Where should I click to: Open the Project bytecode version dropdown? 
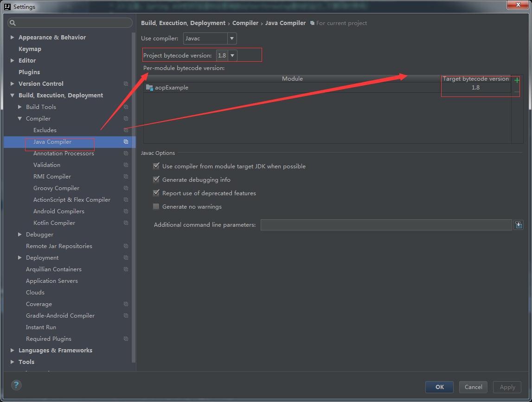coord(232,55)
